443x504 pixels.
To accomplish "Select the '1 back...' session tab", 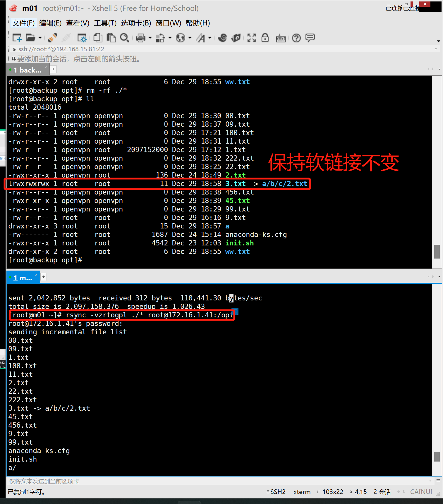I will pyautogui.click(x=27, y=70).
